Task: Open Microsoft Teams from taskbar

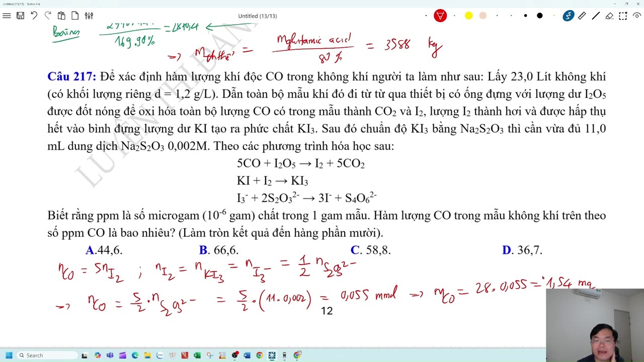Action: click(x=110, y=355)
